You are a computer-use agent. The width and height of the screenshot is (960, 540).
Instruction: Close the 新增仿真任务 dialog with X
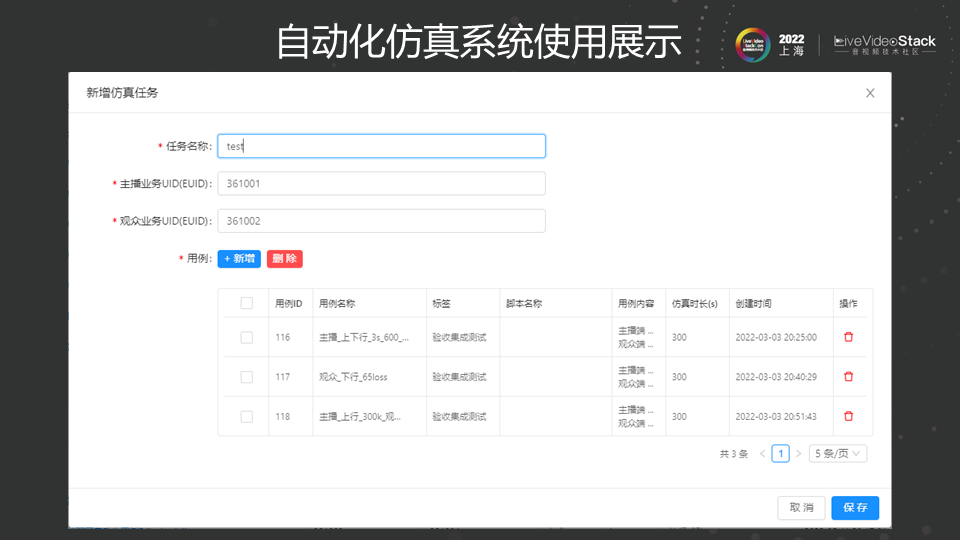(x=870, y=93)
